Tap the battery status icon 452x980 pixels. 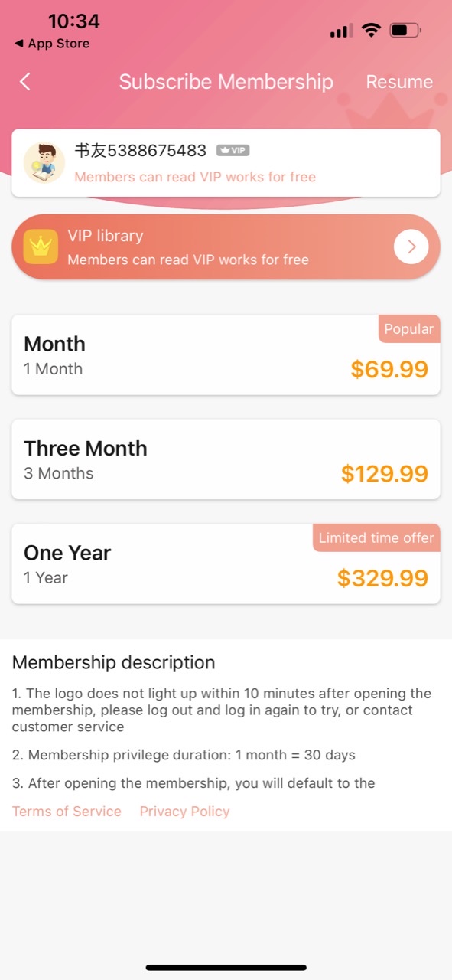tap(405, 31)
